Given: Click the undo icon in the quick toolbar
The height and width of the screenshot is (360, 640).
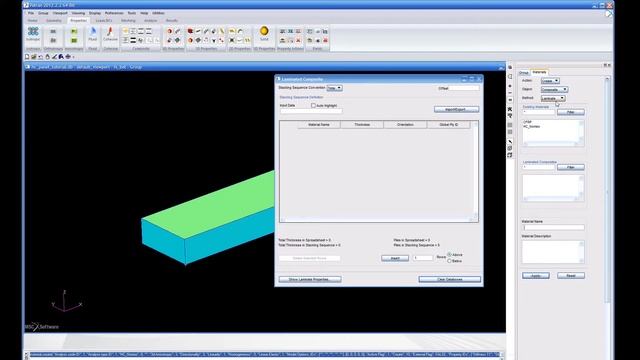Looking at the screenshot, I should click(x=40, y=57).
